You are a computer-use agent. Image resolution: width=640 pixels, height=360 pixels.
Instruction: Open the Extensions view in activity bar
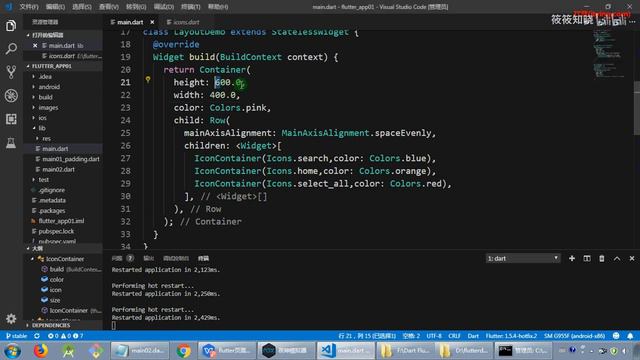tap(11, 119)
